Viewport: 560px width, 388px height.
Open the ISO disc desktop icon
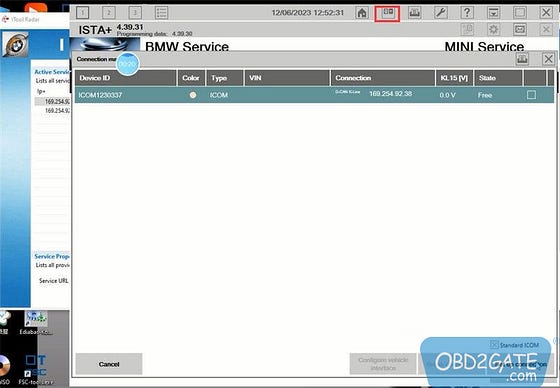click(5, 370)
